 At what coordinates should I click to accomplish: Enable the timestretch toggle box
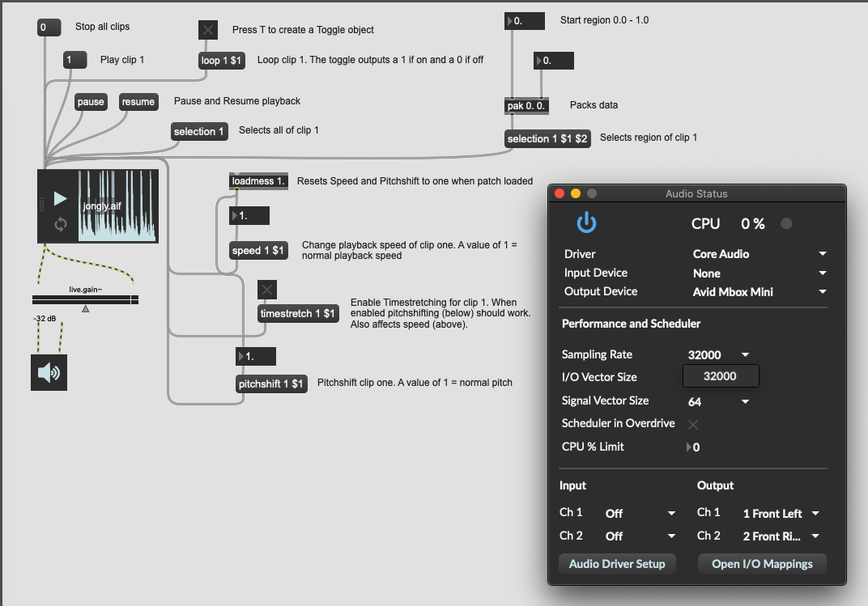pyautogui.click(x=267, y=290)
